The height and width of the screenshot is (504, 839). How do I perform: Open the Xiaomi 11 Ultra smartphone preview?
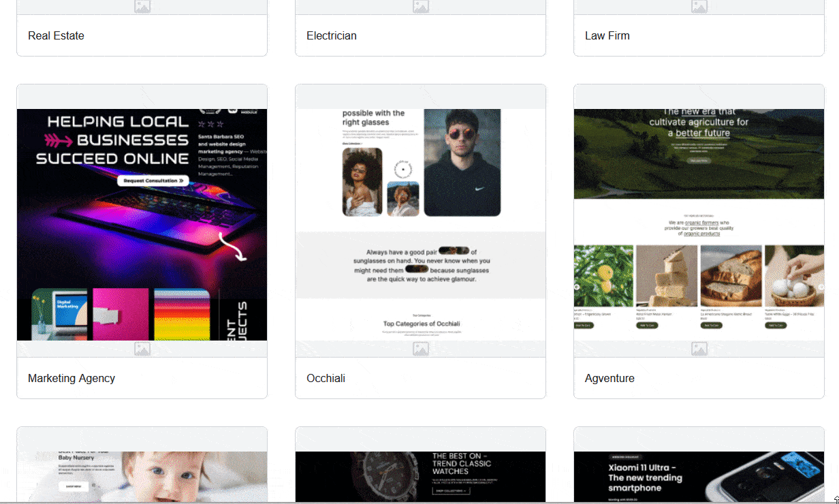click(x=699, y=476)
